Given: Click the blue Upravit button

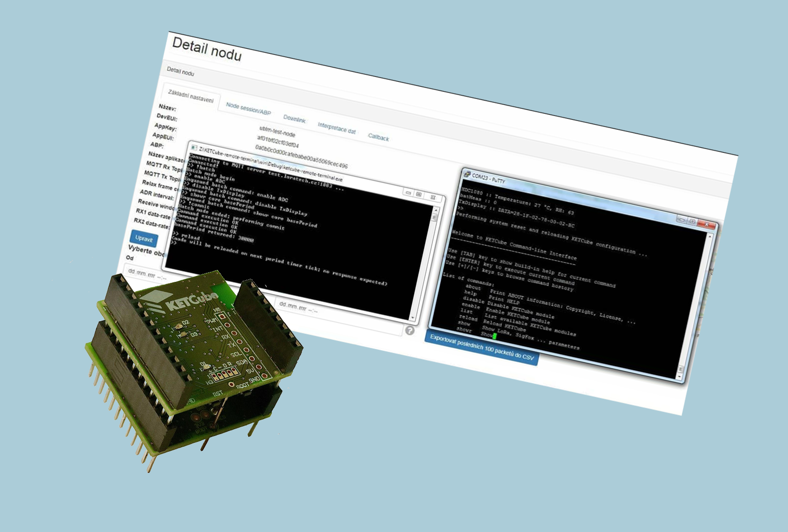Looking at the screenshot, I should pos(144,238).
